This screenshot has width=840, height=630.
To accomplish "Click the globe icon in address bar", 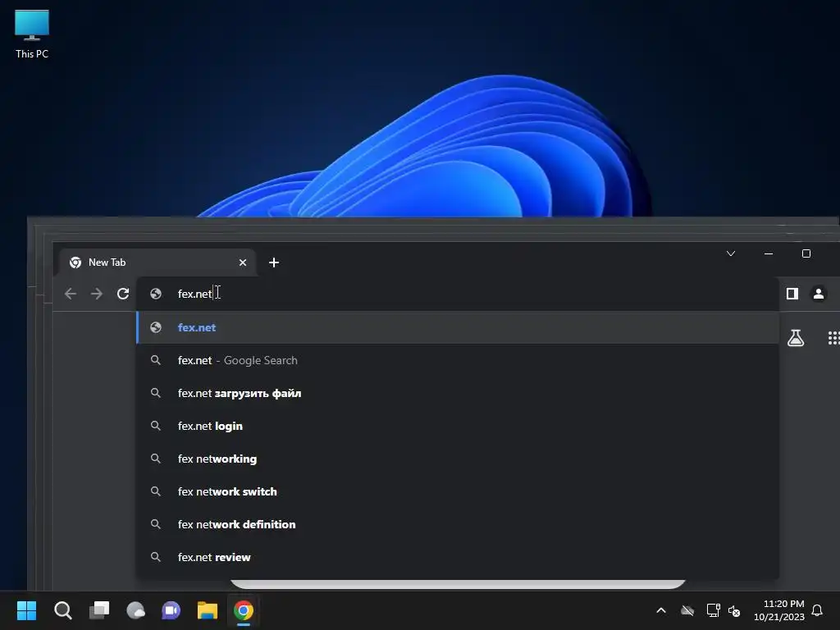I will tap(156, 294).
